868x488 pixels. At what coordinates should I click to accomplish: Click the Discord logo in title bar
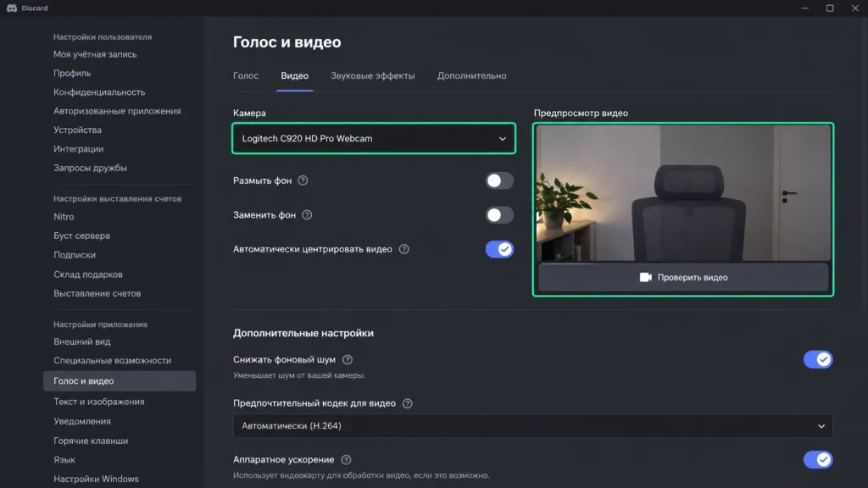pos(12,8)
